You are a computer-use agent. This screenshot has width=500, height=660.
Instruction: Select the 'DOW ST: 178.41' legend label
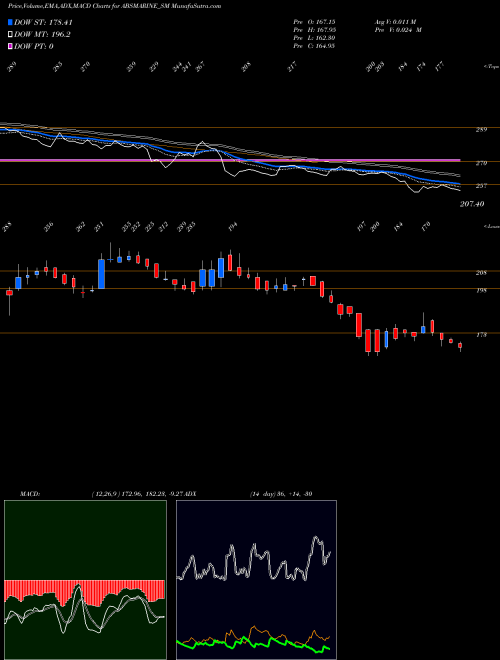[x=43, y=22]
